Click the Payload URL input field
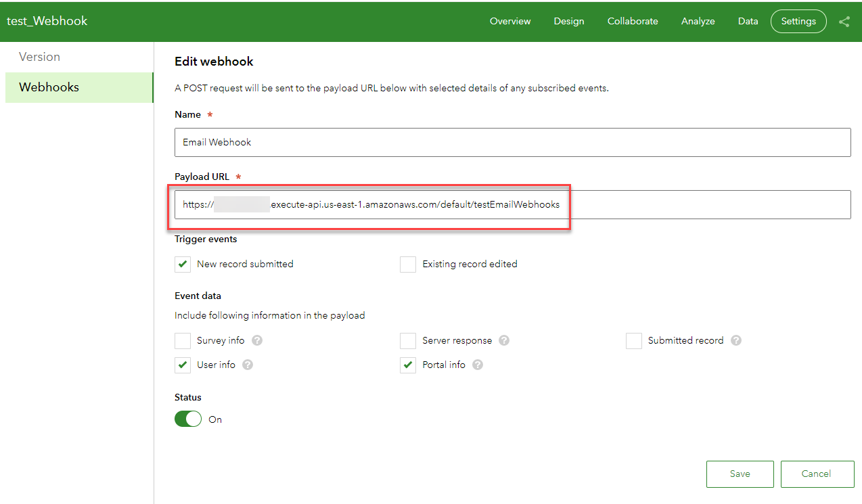This screenshot has height=504, width=862. (512, 204)
